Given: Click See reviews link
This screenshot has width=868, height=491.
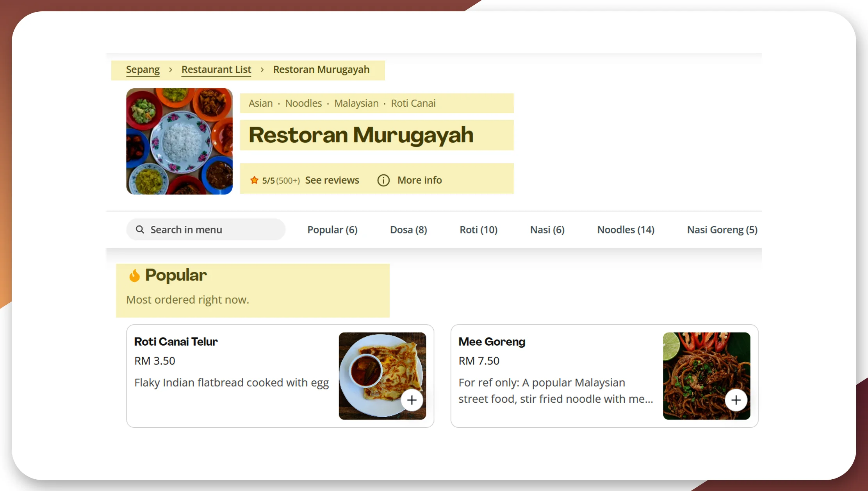Looking at the screenshot, I should 332,180.
